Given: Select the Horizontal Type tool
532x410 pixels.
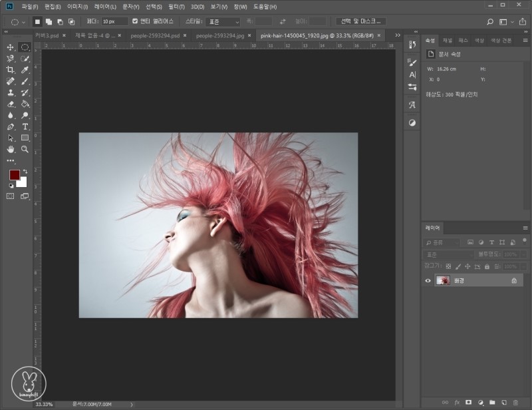Looking at the screenshot, I should (x=25, y=126).
